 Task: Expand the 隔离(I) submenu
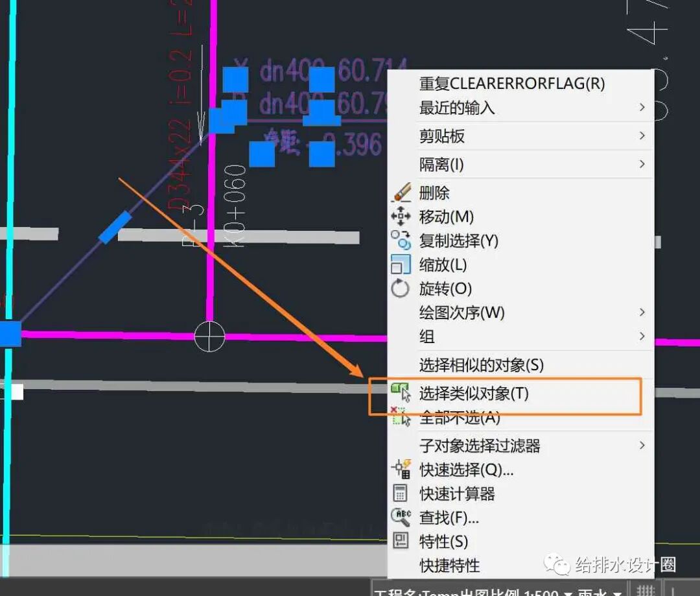pos(520,165)
